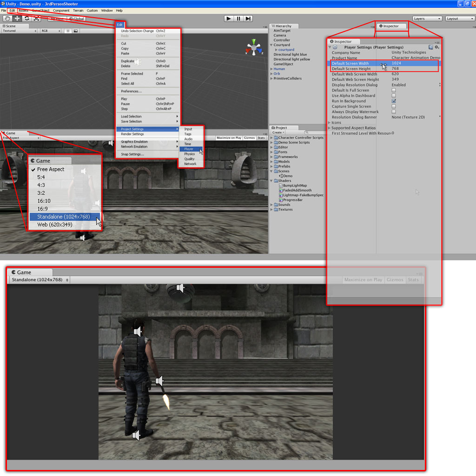Viewport: 476px width, 476px height.
Task: Open the Inspector gear options menu
Action: tap(437, 47)
